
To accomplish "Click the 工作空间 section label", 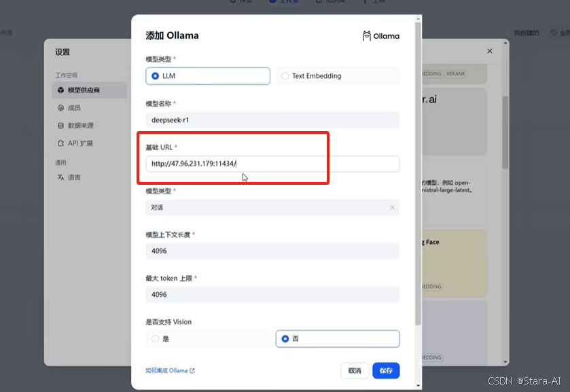I will (x=66, y=75).
